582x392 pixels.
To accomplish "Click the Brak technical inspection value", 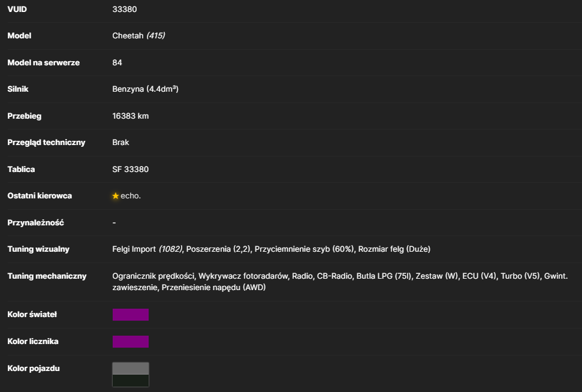I will (120, 143).
